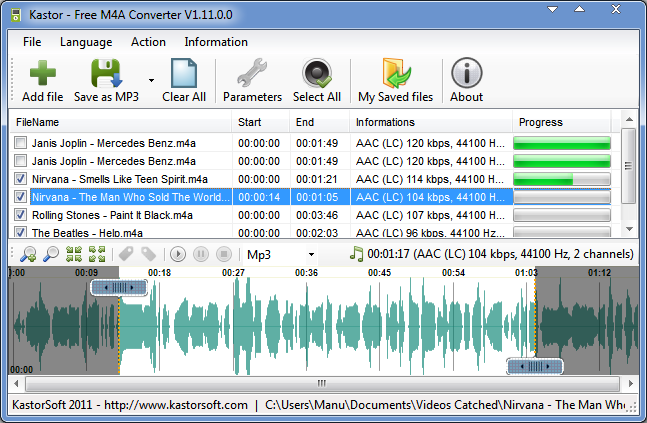Uncheck Nirvana The Man Who Sold The World checkbox
Screen dimensions: 647x423
point(20,196)
